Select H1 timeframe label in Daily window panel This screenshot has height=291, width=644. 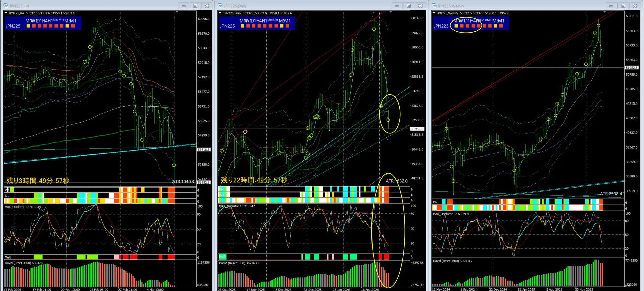tap(264, 20)
